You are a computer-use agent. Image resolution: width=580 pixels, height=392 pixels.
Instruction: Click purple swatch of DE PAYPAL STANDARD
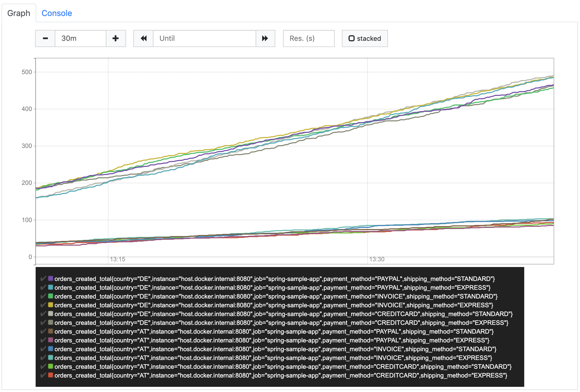point(51,278)
